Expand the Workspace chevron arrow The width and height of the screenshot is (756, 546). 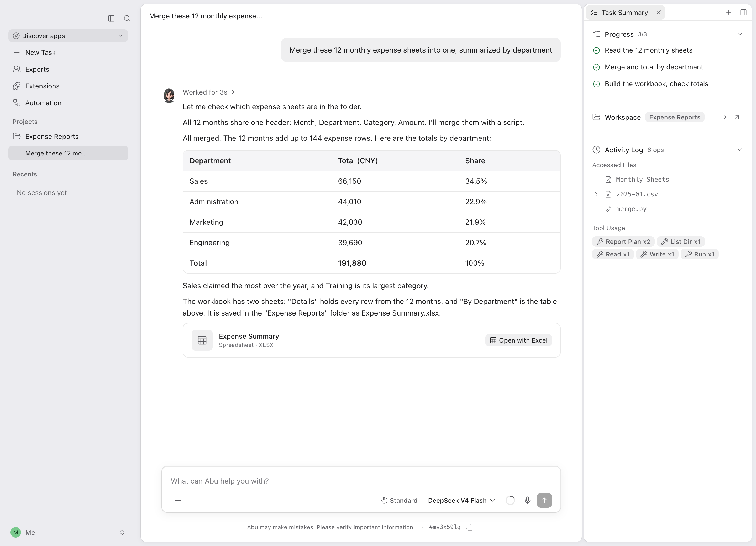(x=725, y=117)
